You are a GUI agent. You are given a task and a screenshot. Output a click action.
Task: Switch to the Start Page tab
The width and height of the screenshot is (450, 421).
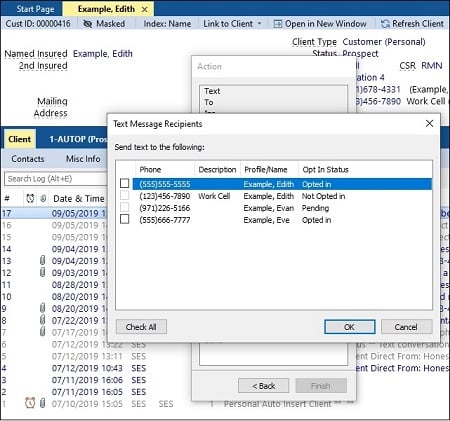point(35,9)
